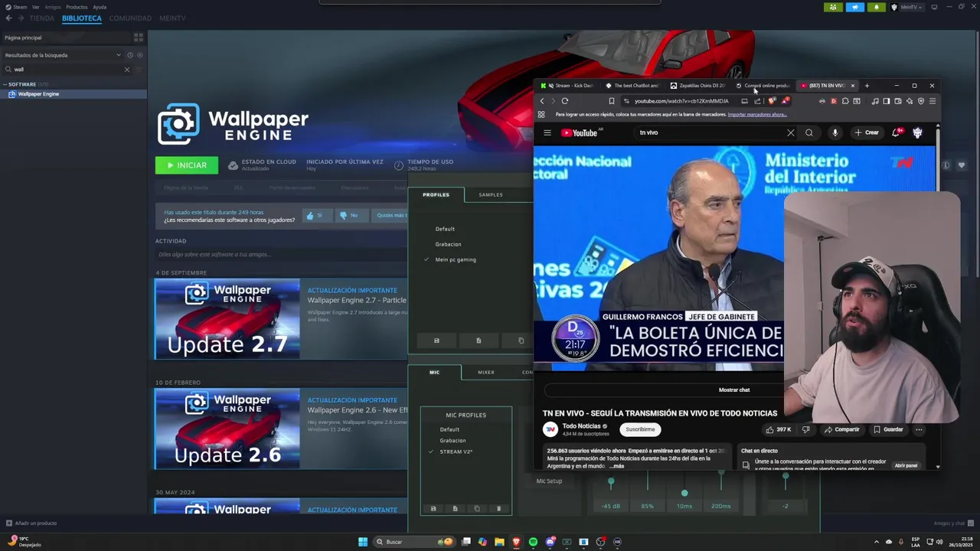Switch to 'Zapatillas Osiris D3' browser tab
980x551 pixels.
pyautogui.click(x=697, y=86)
